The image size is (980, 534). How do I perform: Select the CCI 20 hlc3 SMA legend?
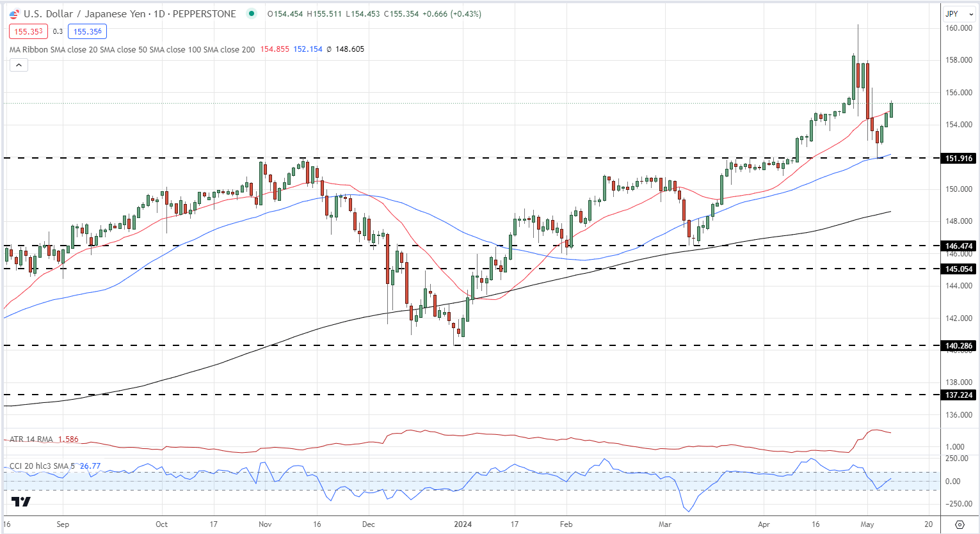point(42,466)
